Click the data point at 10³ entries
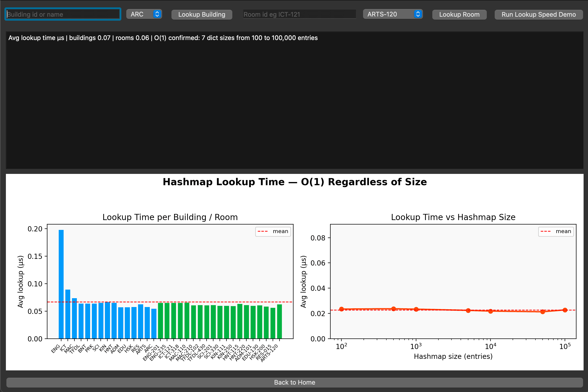588x392 pixels. tap(416, 309)
